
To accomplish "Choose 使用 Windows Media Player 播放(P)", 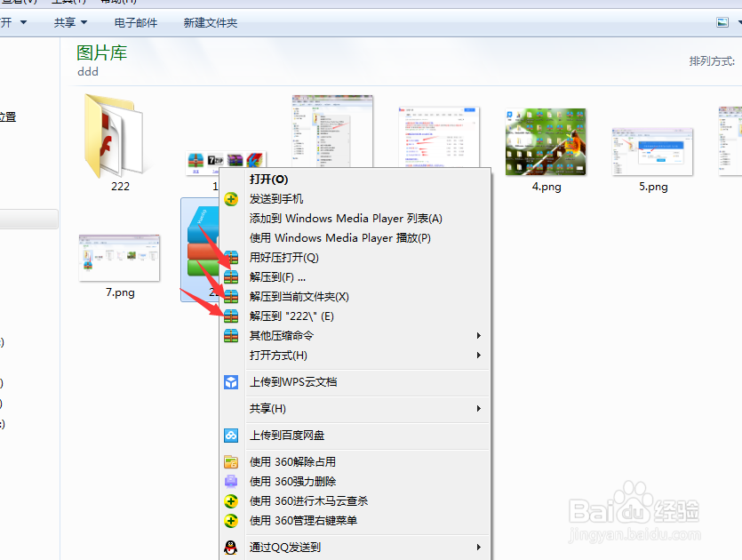I will pyautogui.click(x=355, y=237).
